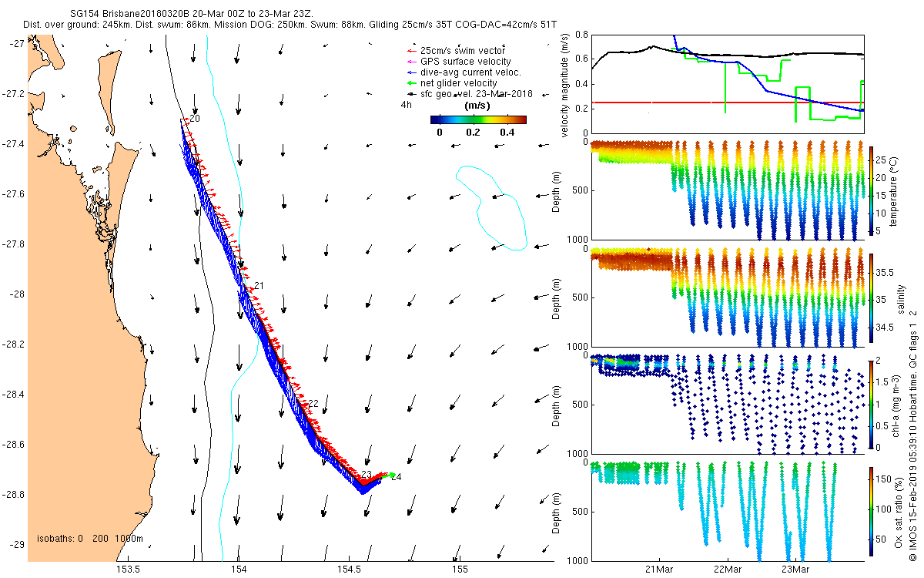Click the salinity depth profile plot
The width and height of the screenshot is (924, 578).
[728, 297]
